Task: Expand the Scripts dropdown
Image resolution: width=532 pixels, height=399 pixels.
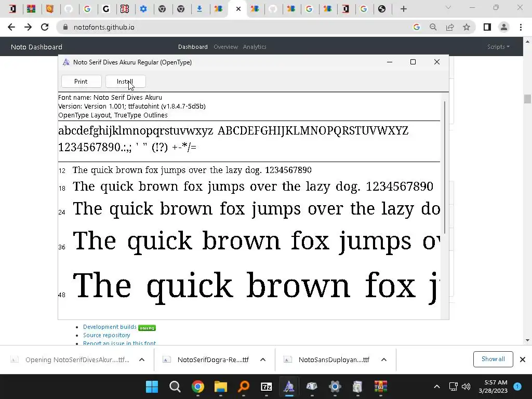Action: click(498, 47)
